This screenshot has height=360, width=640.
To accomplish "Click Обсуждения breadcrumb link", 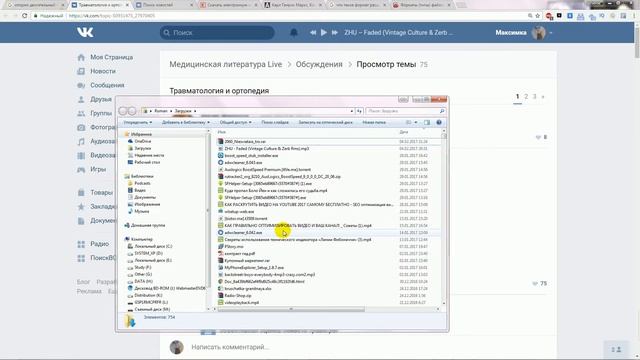I will [319, 64].
